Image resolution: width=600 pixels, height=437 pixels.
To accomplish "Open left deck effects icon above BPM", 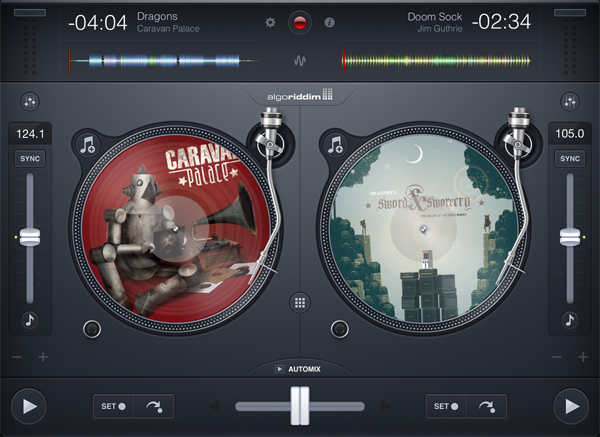I will 29,101.
